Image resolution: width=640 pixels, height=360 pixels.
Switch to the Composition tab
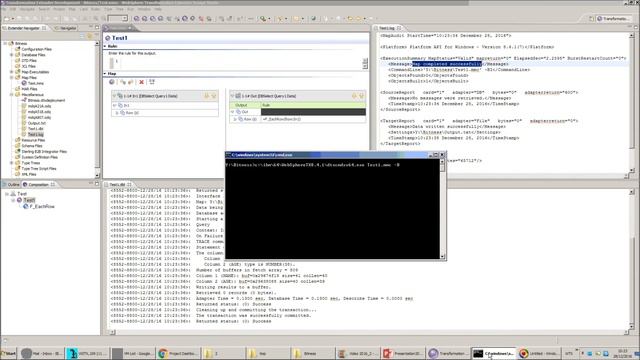(x=39, y=184)
